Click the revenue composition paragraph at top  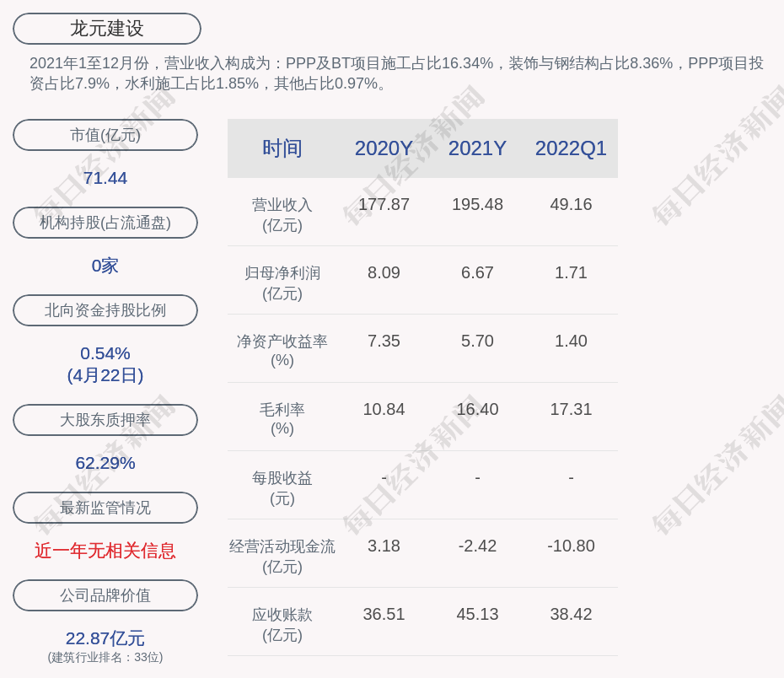(x=396, y=73)
